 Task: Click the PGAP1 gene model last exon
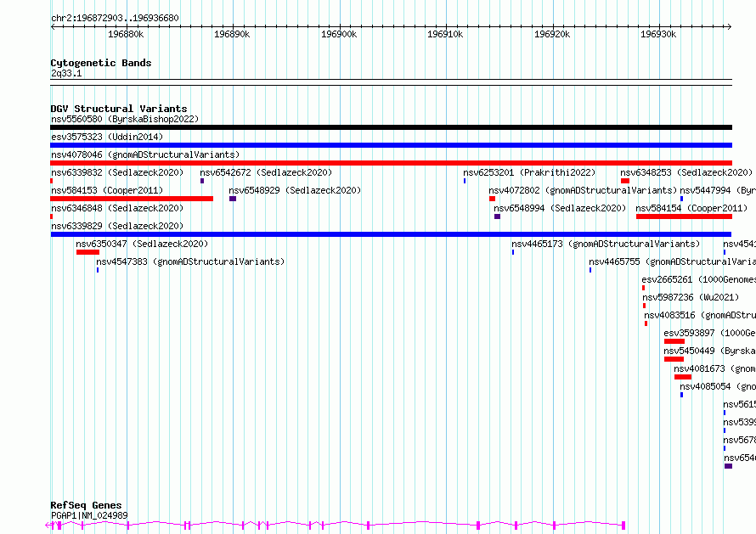pos(623,525)
